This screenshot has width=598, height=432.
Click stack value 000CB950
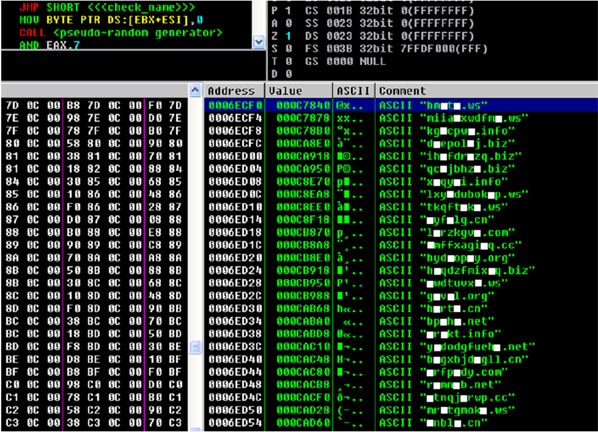[303, 283]
